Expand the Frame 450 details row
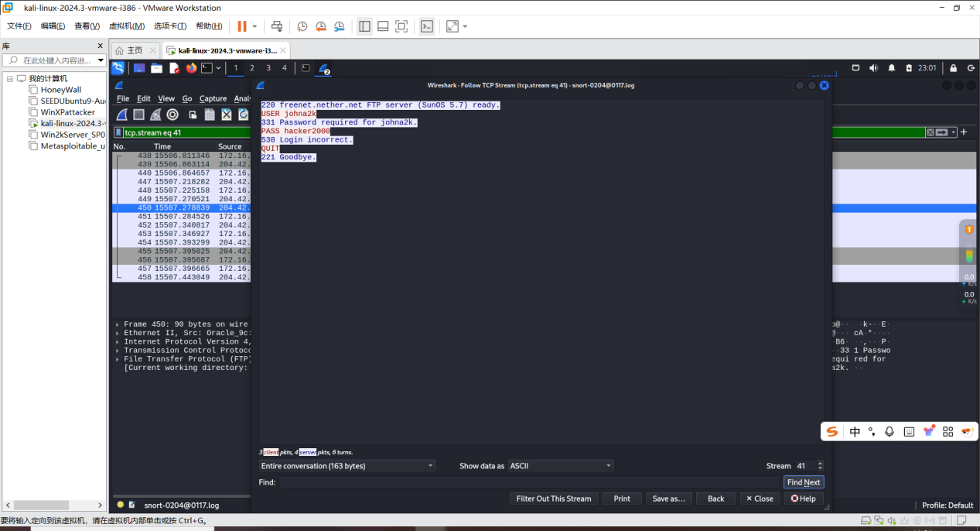Image resolution: width=980 pixels, height=531 pixels. (118, 324)
